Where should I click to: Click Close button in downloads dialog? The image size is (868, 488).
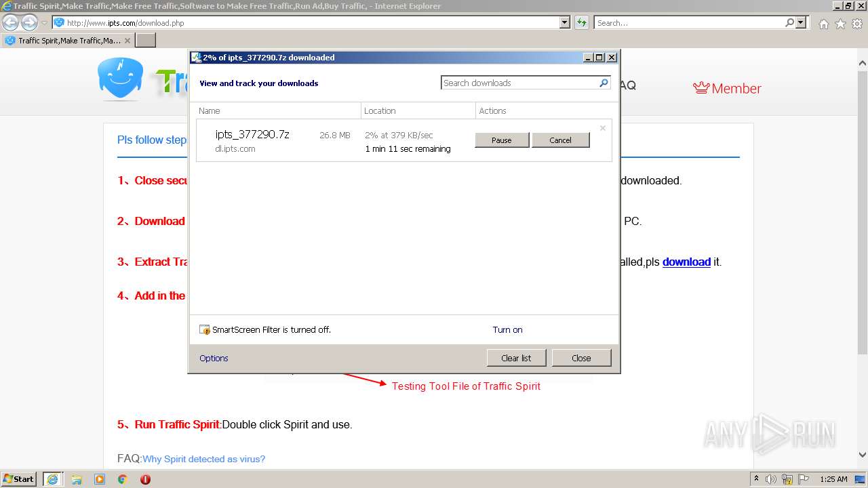click(x=581, y=358)
